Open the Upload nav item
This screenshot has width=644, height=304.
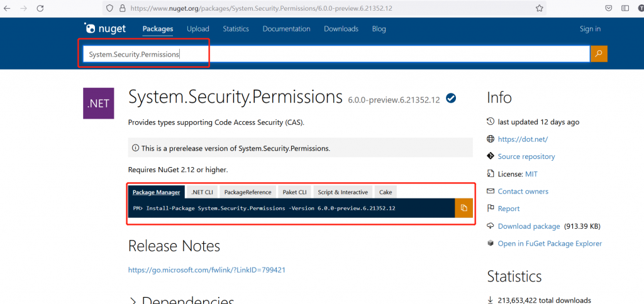198,29
